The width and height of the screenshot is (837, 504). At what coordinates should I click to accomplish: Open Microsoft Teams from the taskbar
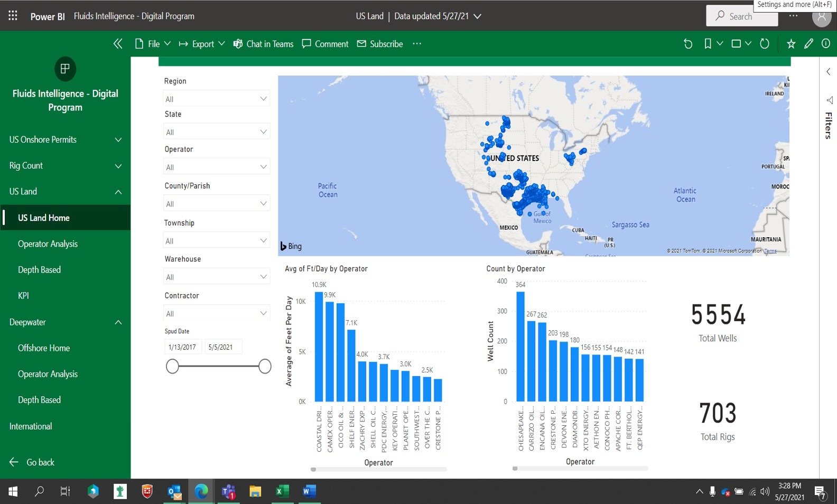coord(228,492)
